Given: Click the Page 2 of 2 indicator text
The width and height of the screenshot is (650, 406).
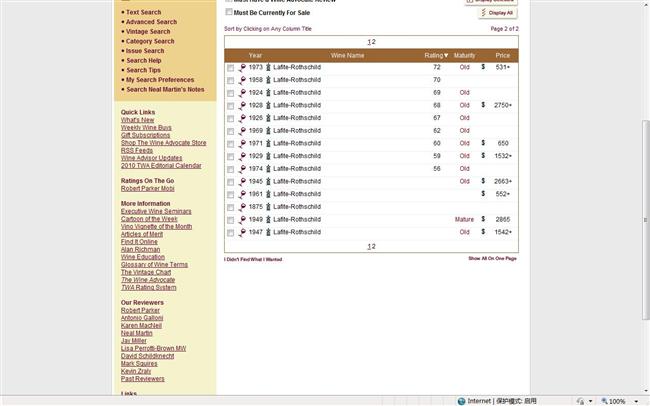Looking at the screenshot, I should [x=504, y=29].
